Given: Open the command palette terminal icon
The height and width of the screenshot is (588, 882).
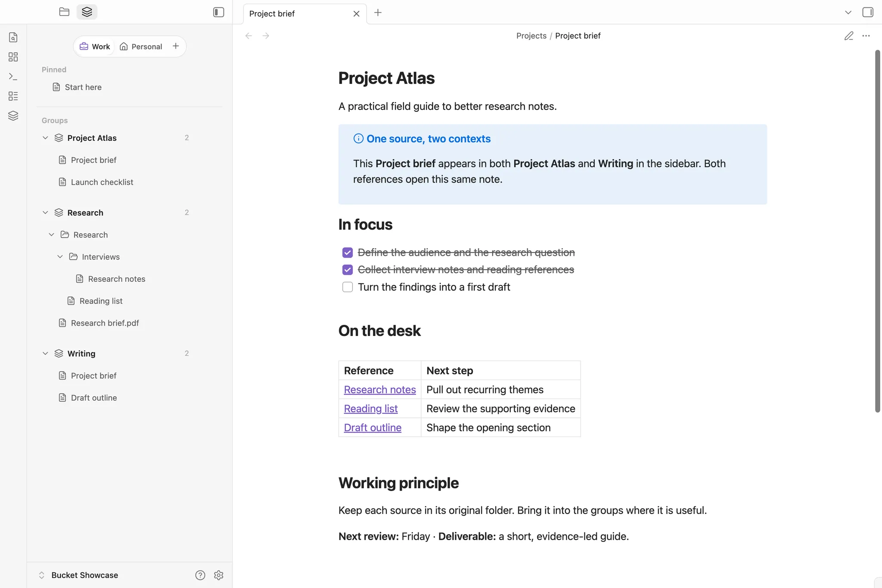Looking at the screenshot, I should (x=13, y=77).
